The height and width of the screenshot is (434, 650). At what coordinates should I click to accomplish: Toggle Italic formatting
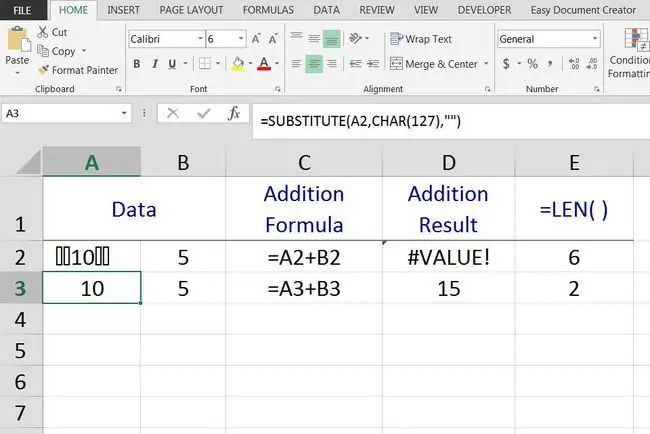(155, 64)
